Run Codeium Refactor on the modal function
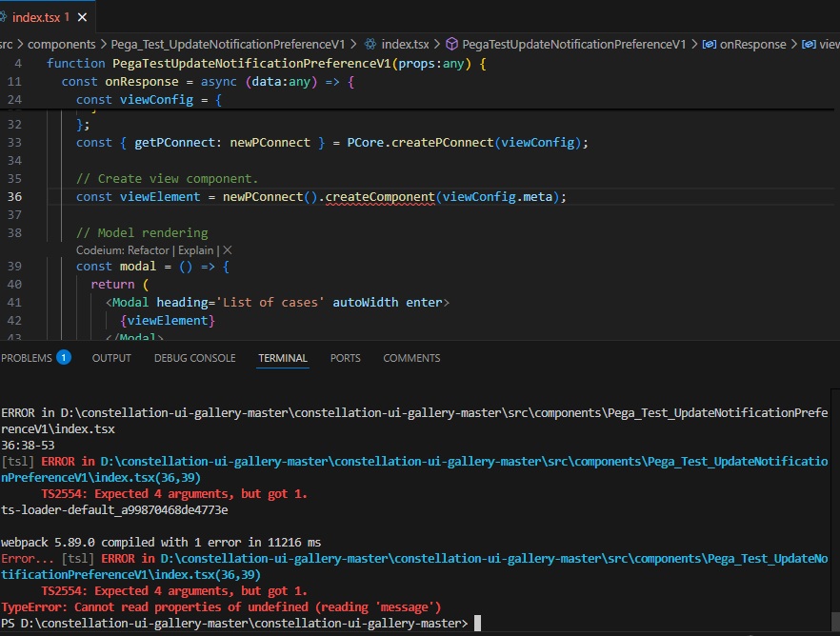This screenshot has height=636, width=840. (150, 249)
